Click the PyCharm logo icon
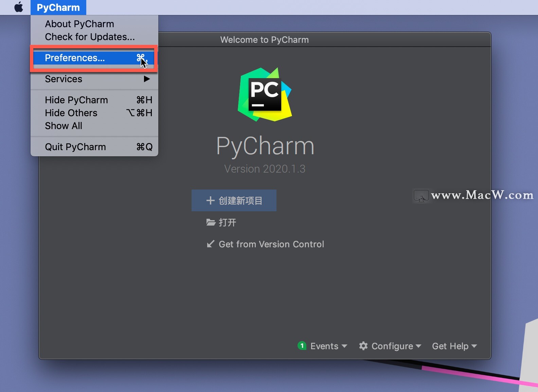 pos(265,94)
